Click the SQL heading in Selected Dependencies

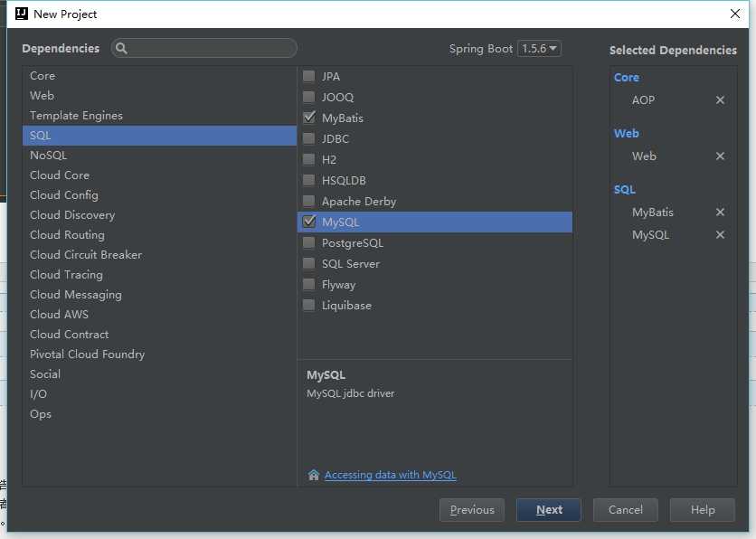[x=624, y=190]
